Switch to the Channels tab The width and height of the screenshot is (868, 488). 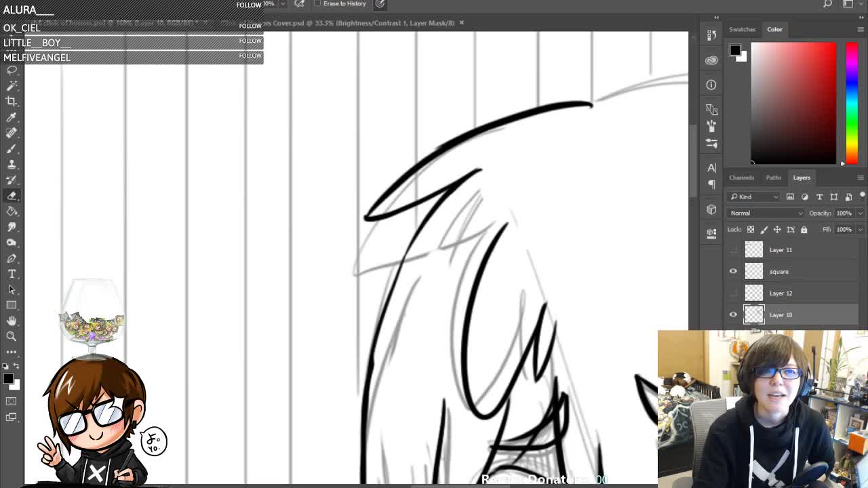coord(741,178)
